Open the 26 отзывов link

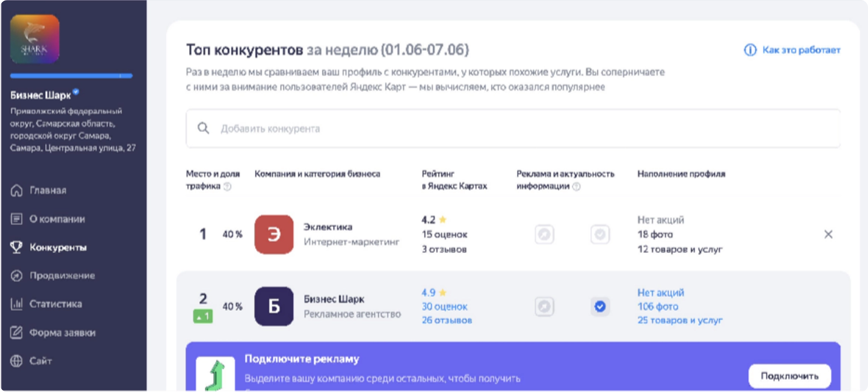pyautogui.click(x=447, y=320)
